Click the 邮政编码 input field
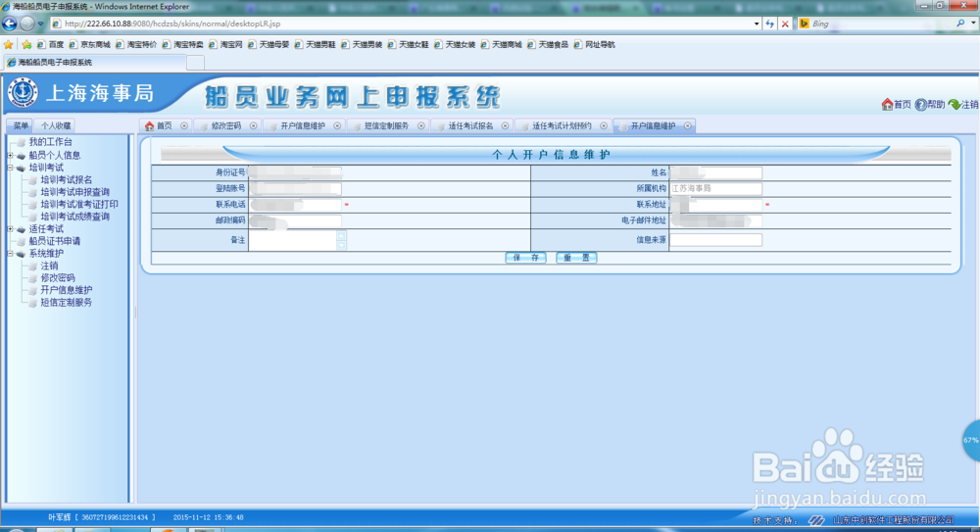Image resolution: width=980 pixels, height=532 pixels. 296,220
